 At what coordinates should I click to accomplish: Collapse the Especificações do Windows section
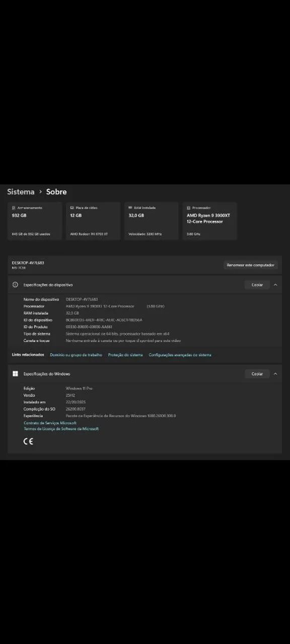[x=275, y=374]
